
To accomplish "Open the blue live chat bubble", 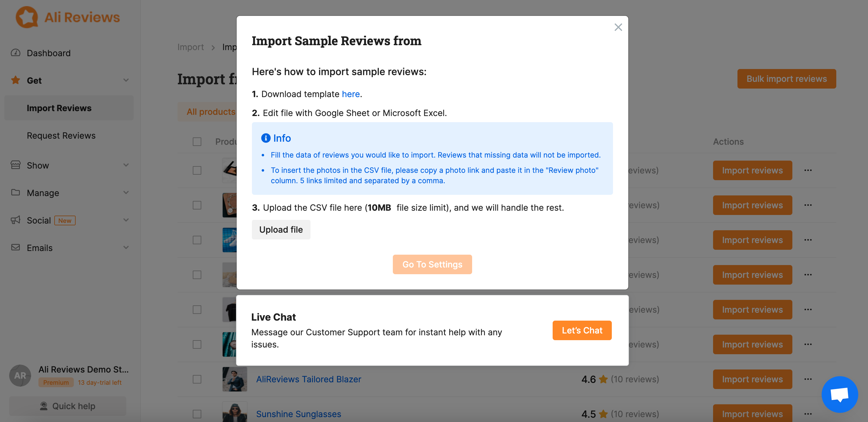I will point(839,394).
